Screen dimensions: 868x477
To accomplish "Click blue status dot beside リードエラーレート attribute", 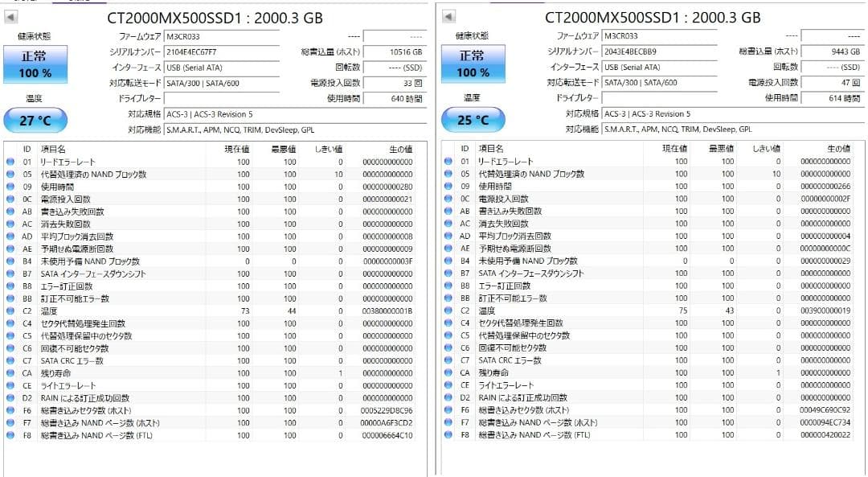I will coord(10,160).
